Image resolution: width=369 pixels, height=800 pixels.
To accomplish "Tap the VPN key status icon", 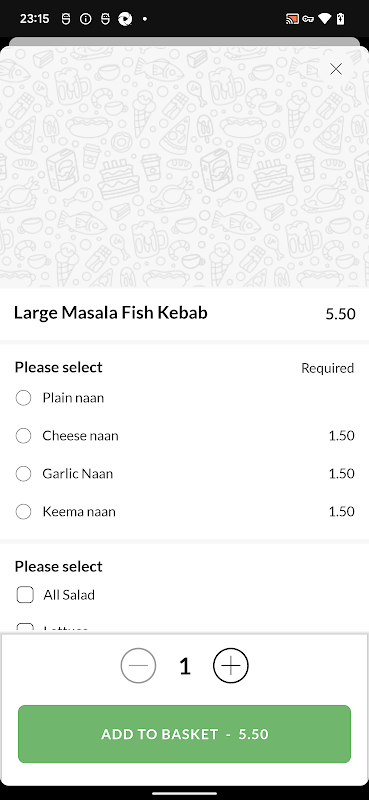I will point(308,19).
